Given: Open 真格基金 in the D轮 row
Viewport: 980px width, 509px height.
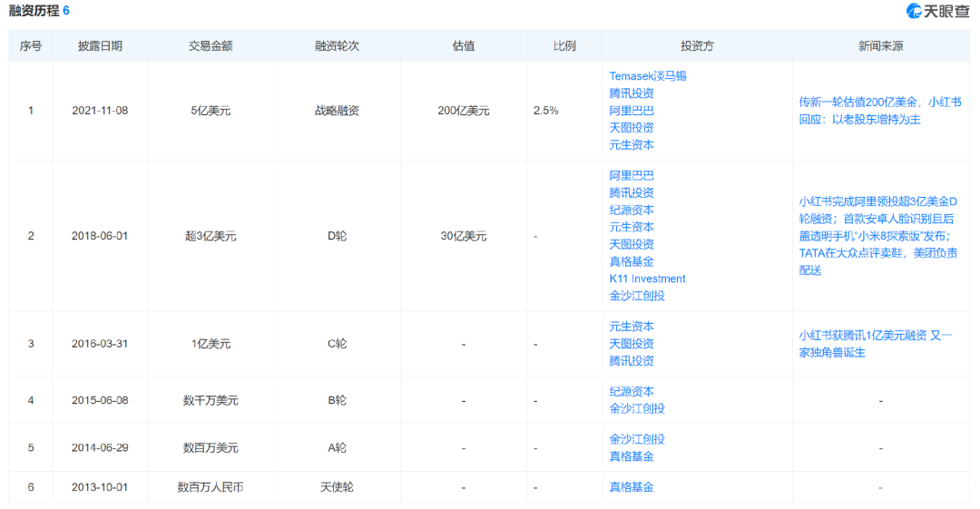Looking at the screenshot, I should (632, 261).
